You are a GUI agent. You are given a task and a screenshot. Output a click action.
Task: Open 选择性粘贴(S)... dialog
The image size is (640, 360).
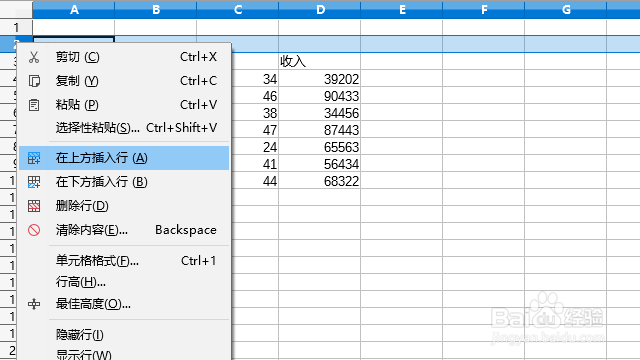(x=124, y=128)
